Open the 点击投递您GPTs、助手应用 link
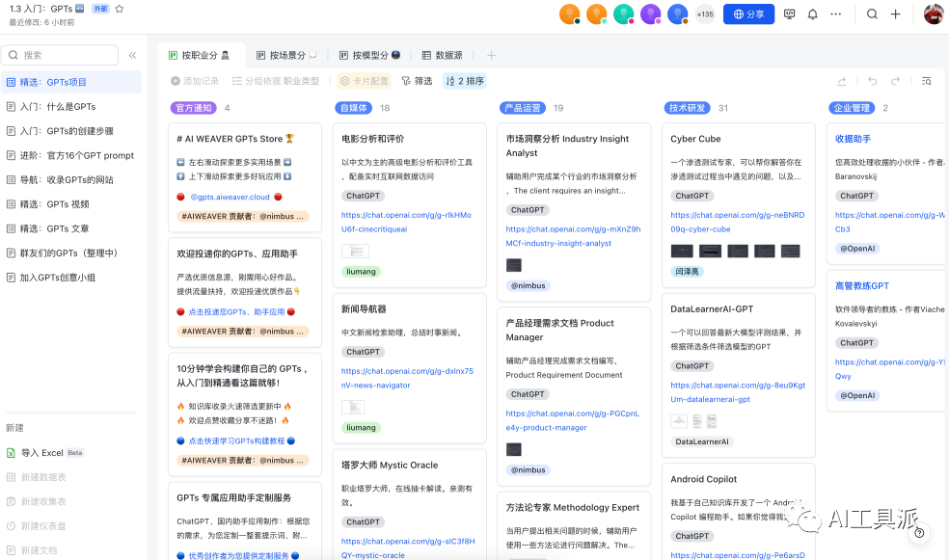The height and width of the screenshot is (560, 949). click(236, 312)
